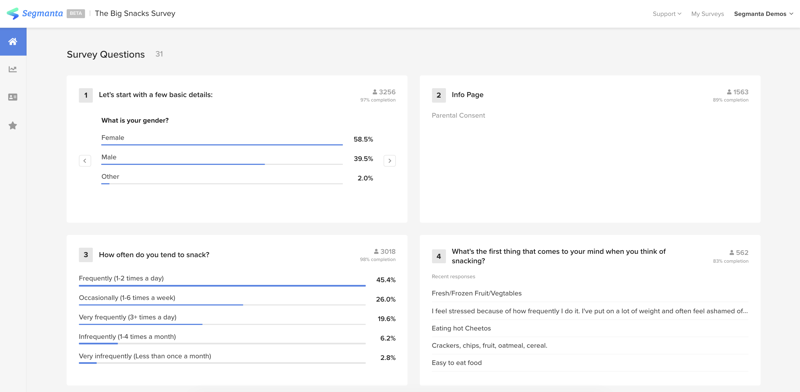The image size is (800, 392).
Task: Open question 2 Info Page card title
Action: 467,95
